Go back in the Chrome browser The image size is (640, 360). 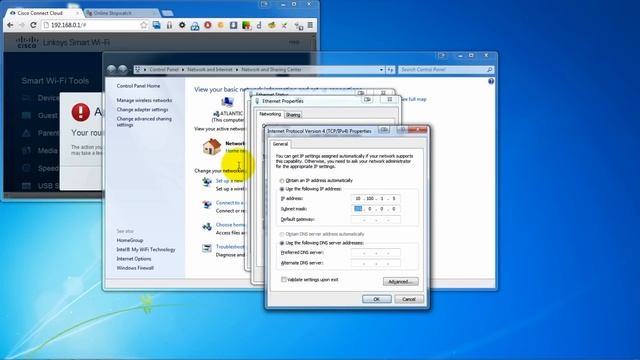click(x=10, y=25)
